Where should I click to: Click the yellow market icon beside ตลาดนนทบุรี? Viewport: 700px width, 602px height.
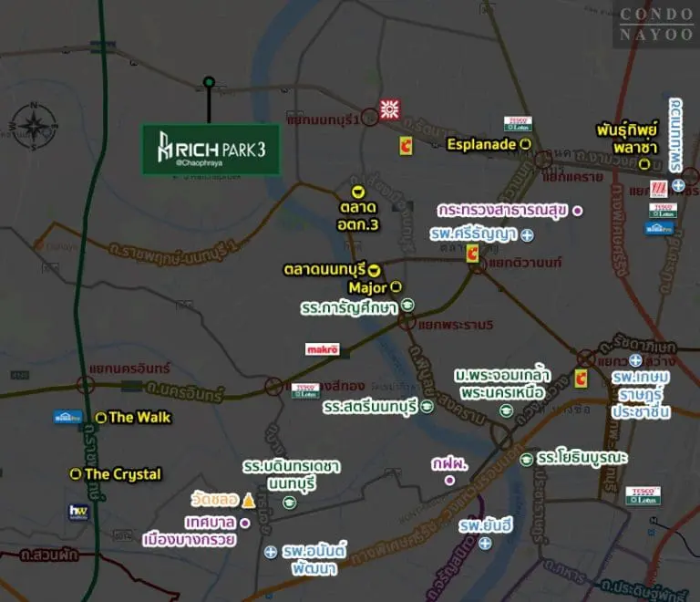point(374,270)
